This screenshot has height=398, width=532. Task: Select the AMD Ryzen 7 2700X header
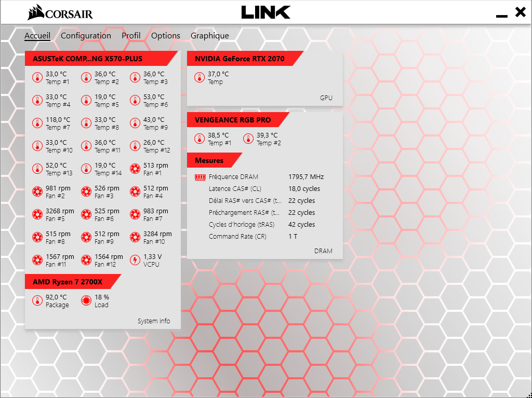click(x=73, y=281)
